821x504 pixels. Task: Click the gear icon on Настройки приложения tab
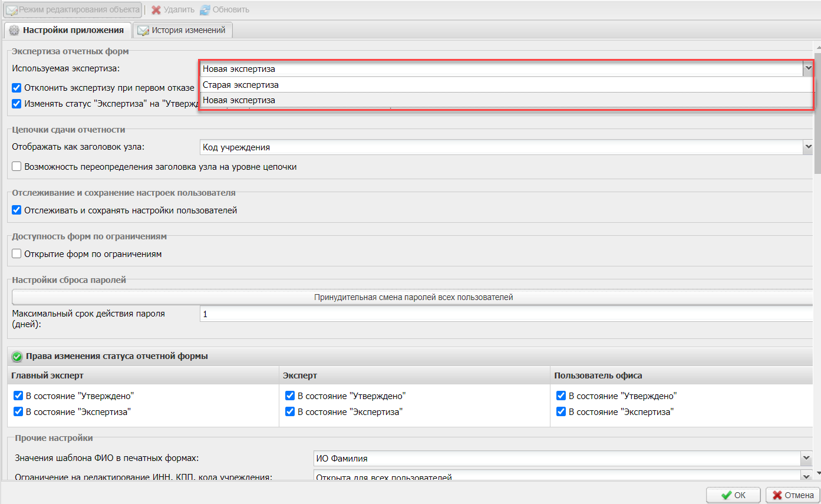coord(14,30)
